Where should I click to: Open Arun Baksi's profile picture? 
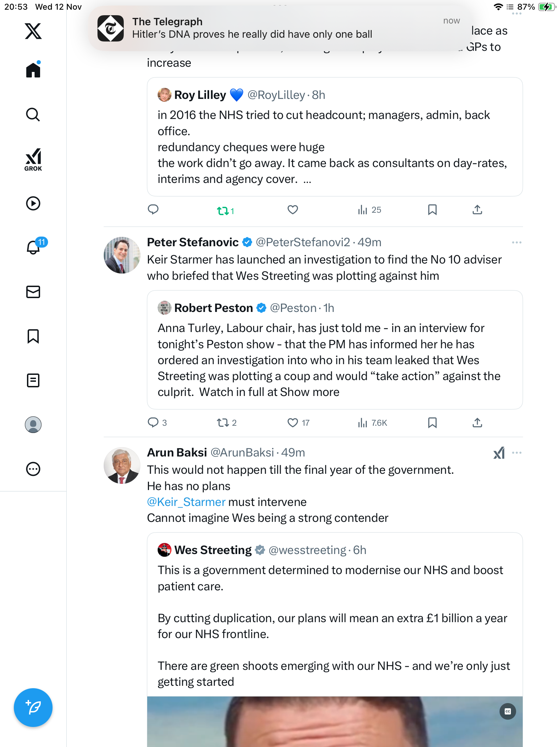coord(122,465)
